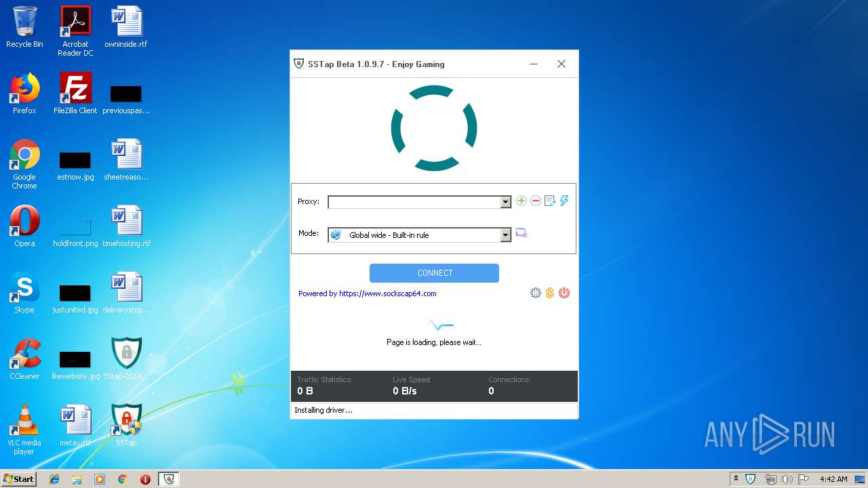This screenshot has height=488, width=868.
Task: Open the network tray icon
Action: (770, 479)
